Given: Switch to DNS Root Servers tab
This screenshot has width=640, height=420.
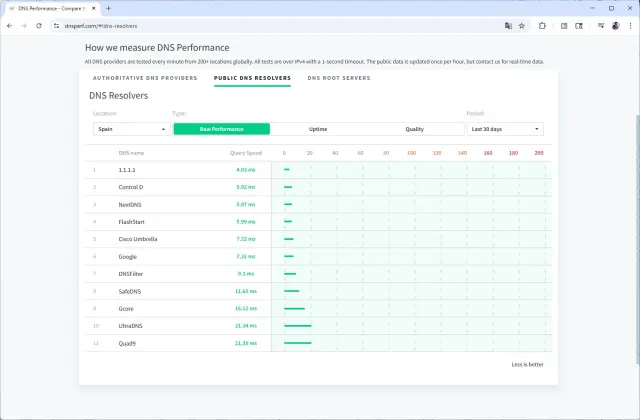Looking at the screenshot, I should (x=339, y=77).
